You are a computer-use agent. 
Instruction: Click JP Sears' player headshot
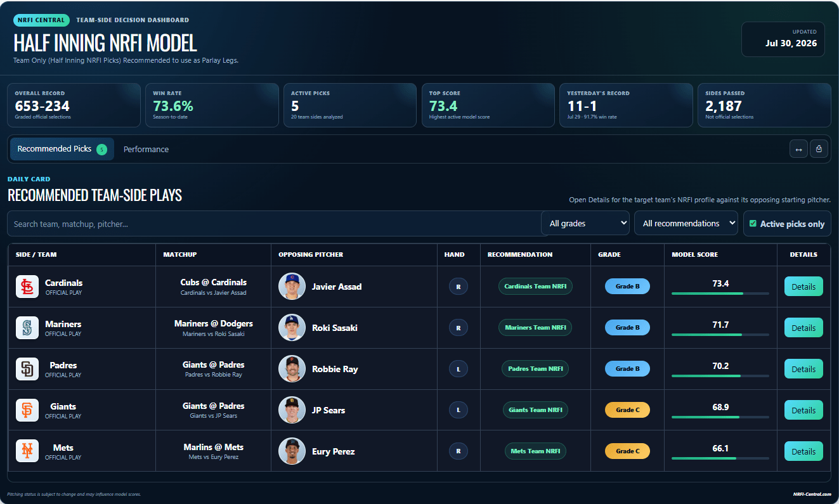[x=292, y=410]
